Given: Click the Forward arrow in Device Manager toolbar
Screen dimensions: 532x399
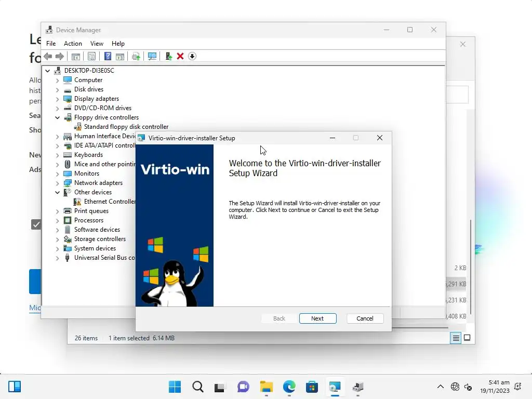Looking at the screenshot, I should (x=59, y=56).
